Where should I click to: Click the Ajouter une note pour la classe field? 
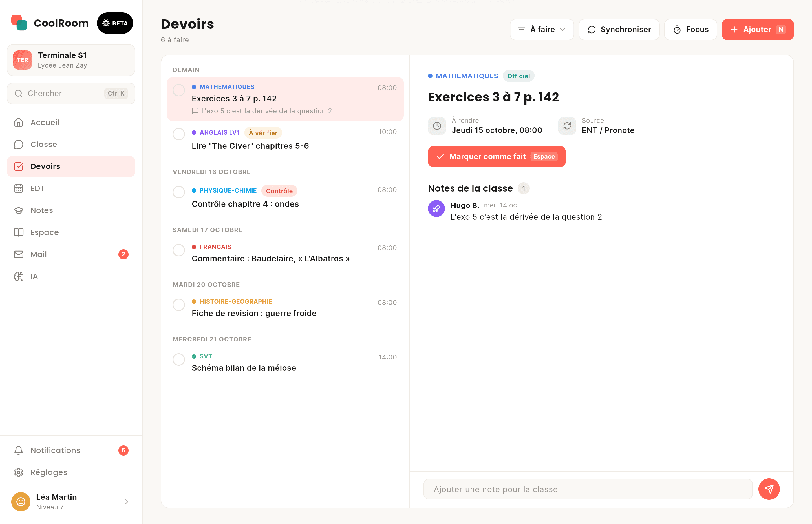(588, 489)
